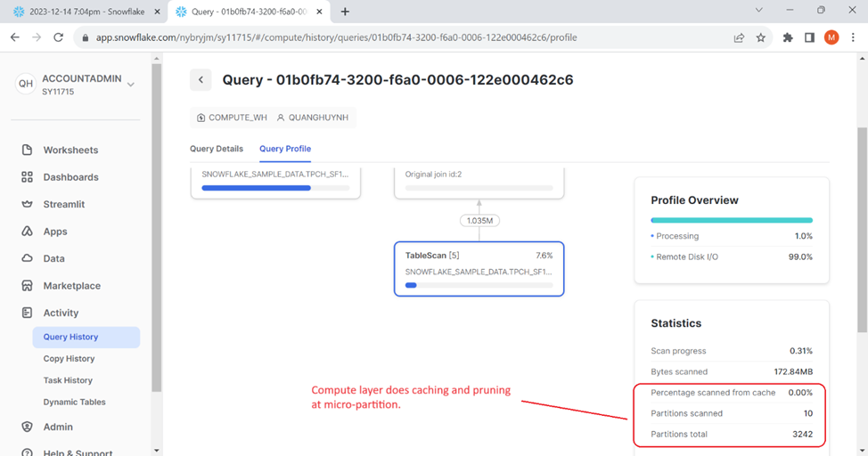Reload the page in browser

point(59,37)
